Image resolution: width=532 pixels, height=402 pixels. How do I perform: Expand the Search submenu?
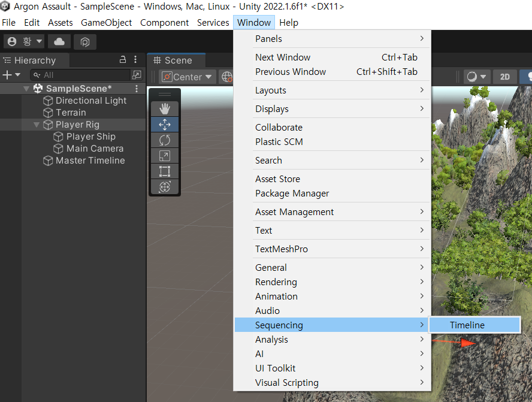click(x=332, y=161)
